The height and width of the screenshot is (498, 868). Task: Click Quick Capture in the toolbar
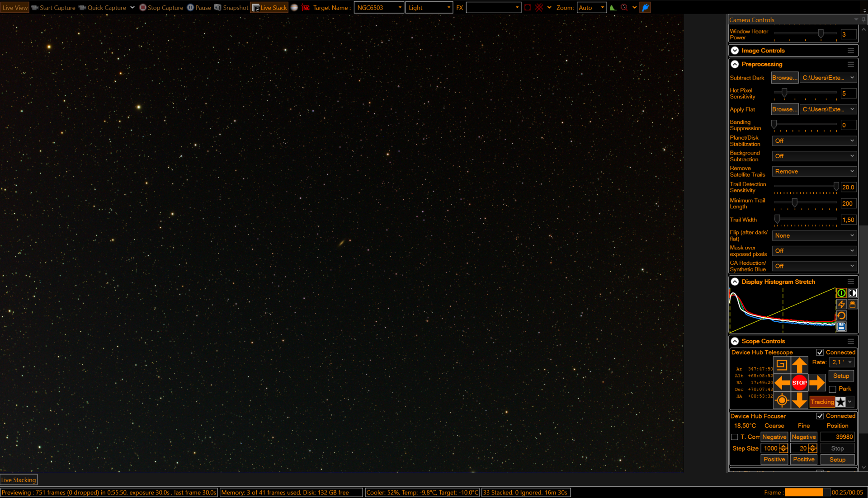click(103, 8)
